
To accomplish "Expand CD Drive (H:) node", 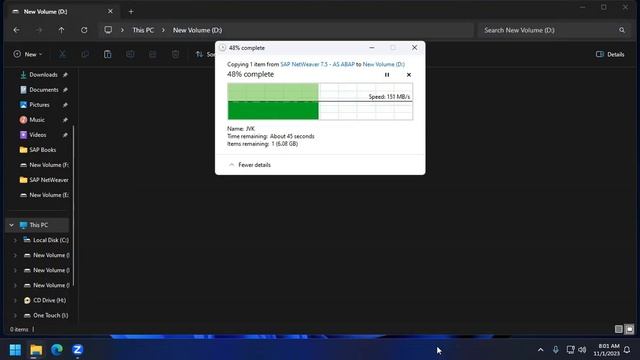I will click(16, 300).
